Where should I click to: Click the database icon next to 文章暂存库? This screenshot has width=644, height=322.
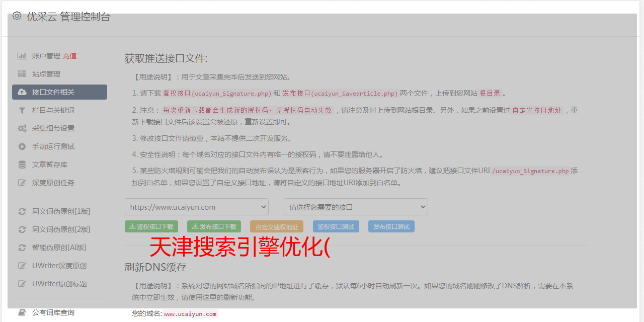pyautogui.click(x=22, y=165)
